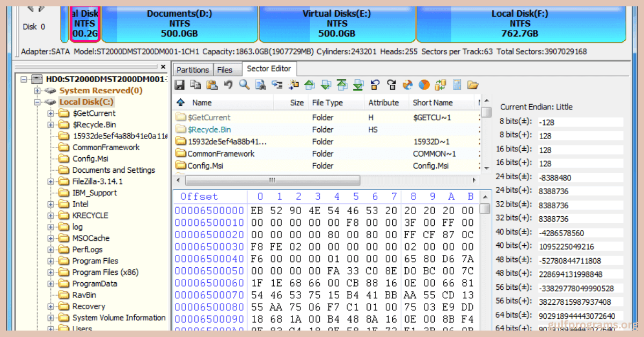
Task: Go to previous sector with the green up arrow
Action: point(310,84)
